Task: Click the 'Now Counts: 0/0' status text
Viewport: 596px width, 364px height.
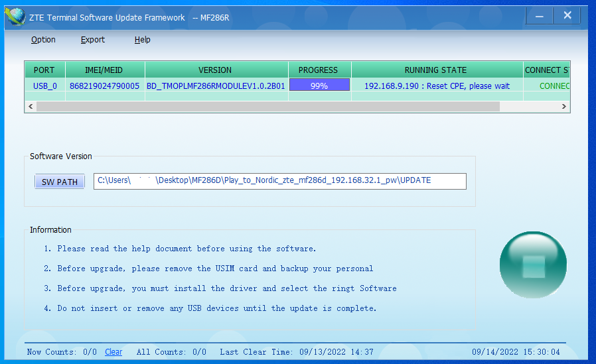Action: pyautogui.click(x=62, y=352)
